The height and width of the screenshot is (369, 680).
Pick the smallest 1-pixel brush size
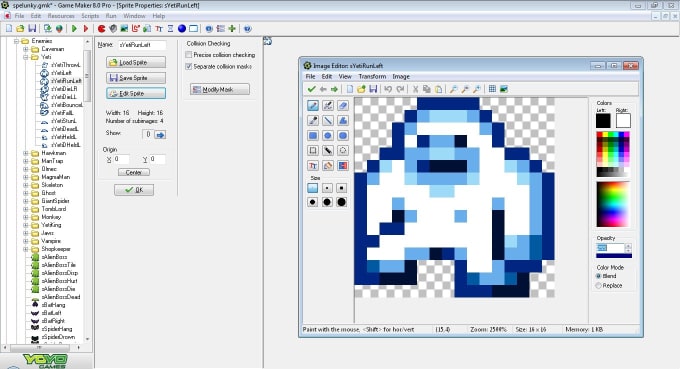coord(313,188)
